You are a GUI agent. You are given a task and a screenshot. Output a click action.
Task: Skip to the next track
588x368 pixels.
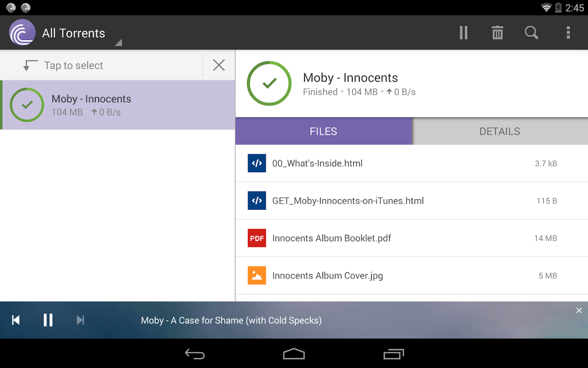[x=80, y=320]
